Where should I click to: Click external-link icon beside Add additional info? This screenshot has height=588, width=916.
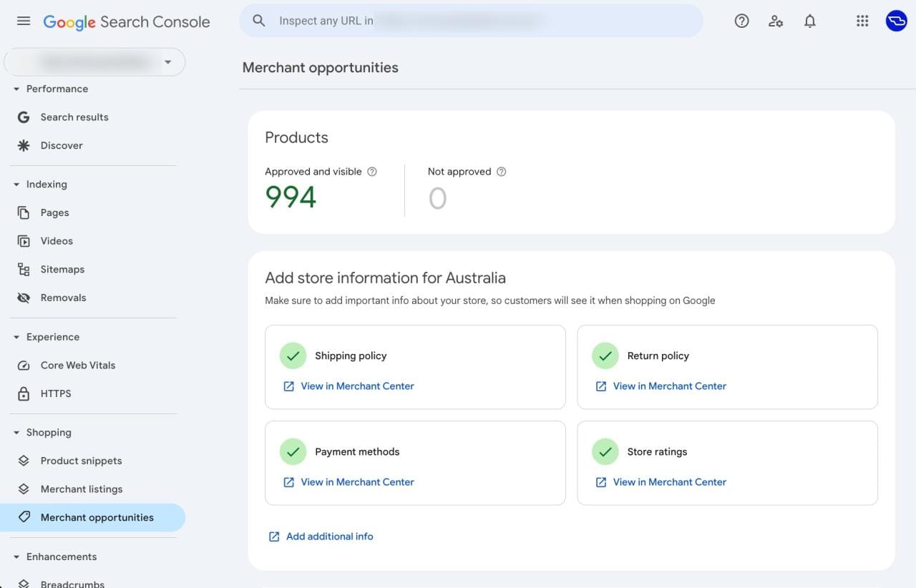click(x=274, y=536)
